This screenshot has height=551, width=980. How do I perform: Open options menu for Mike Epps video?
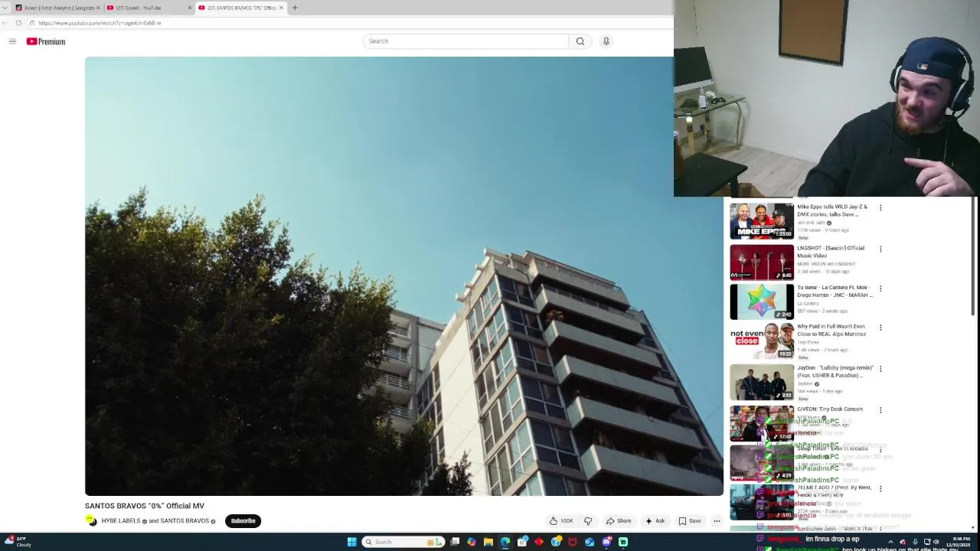tap(880, 207)
